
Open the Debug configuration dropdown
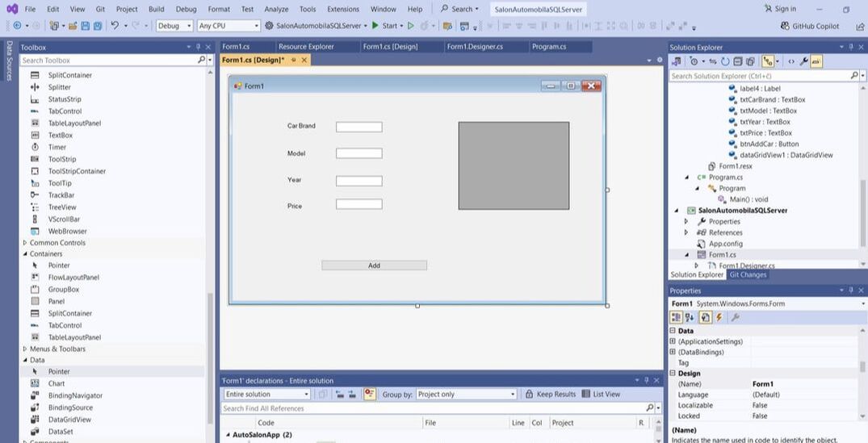[174, 26]
